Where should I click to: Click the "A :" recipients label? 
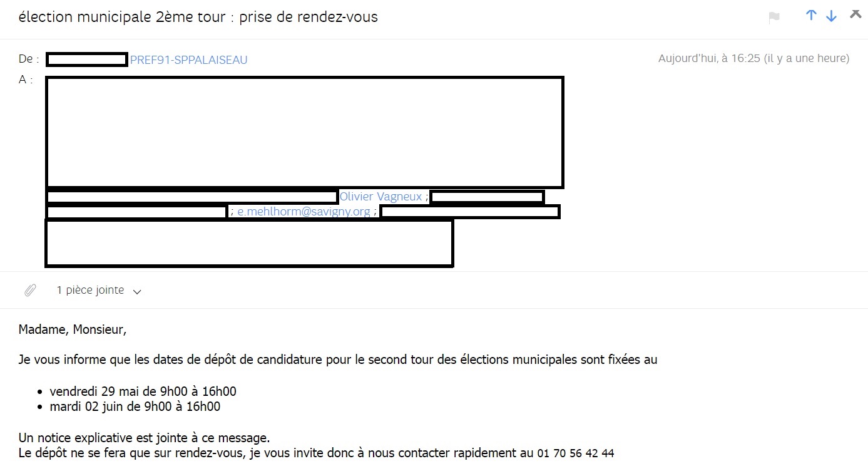tap(26, 80)
